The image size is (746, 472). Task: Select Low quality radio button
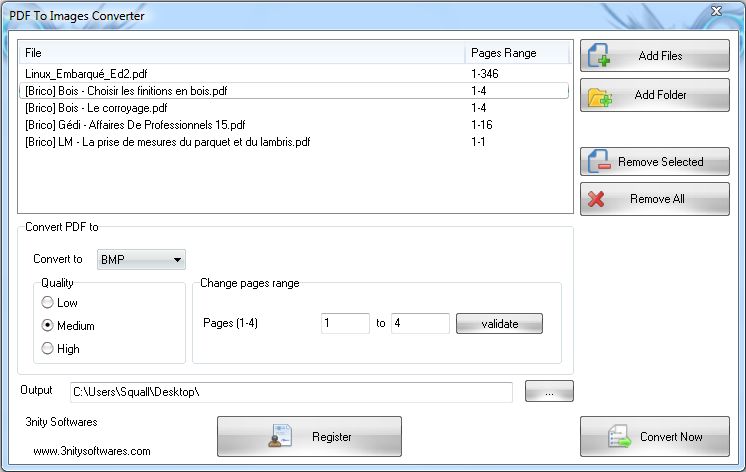pyautogui.click(x=47, y=303)
